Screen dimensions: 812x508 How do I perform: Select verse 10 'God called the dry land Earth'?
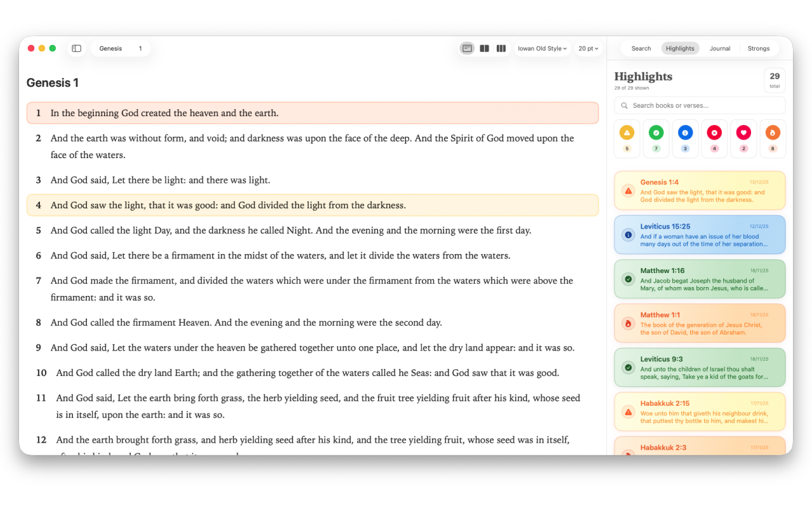tap(312, 373)
